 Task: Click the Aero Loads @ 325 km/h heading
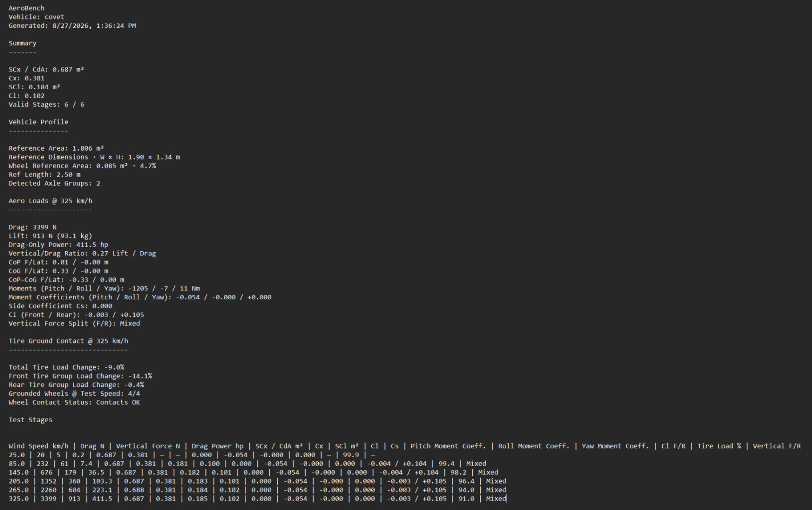51,201
